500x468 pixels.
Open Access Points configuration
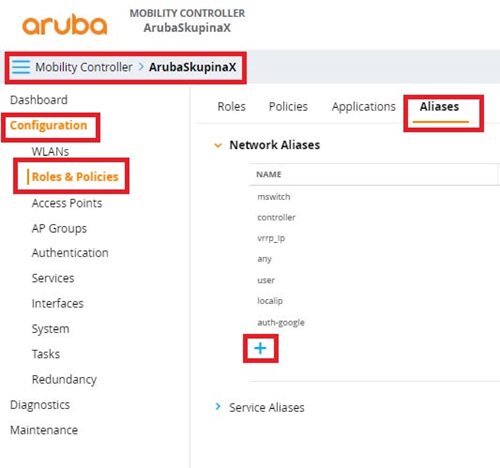(x=67, y=203)
